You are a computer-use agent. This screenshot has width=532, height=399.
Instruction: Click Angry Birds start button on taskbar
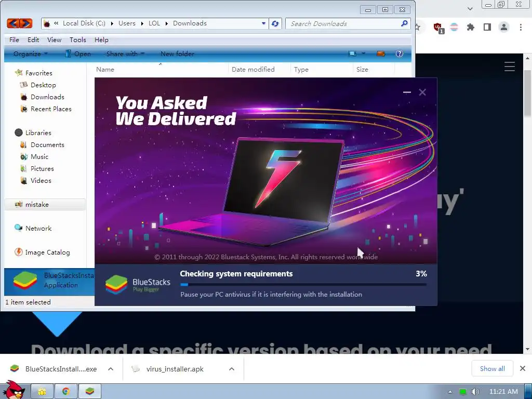[14, 390]
